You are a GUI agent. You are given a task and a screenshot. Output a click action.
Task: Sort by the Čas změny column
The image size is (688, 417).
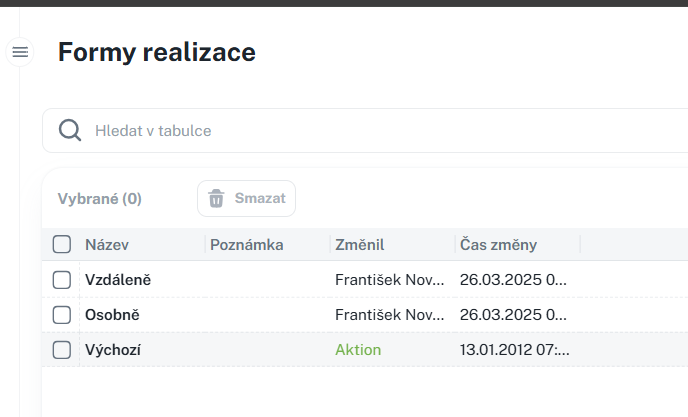pyautogui.click(x=498, y=244)
